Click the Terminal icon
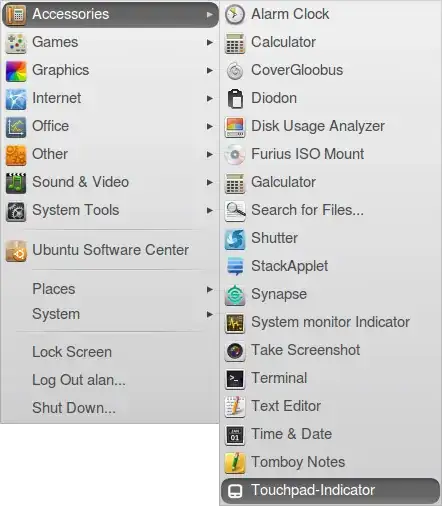Image resolution: width=442 pixels, height=506 pixels. click(235, 379)
